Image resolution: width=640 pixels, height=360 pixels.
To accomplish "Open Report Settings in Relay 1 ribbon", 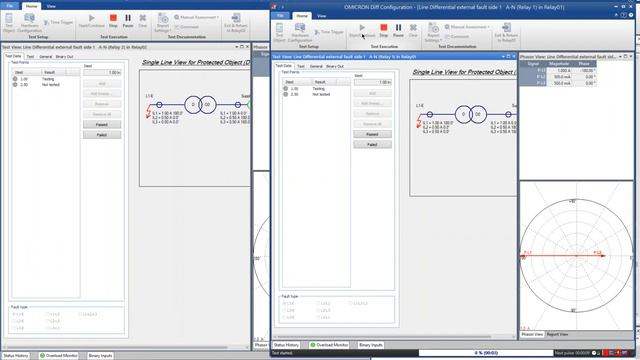I will click(x=433, y=33).
